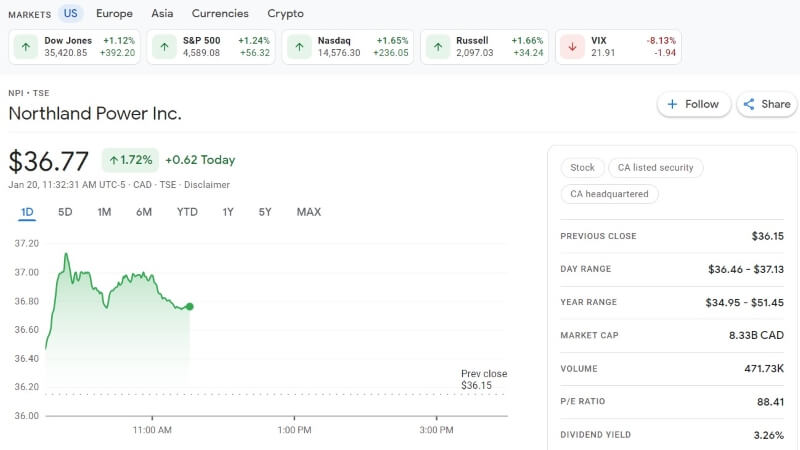Screen dimensions: 800x450
Task: Show the 1Y chart range
Action: [228, 212]
